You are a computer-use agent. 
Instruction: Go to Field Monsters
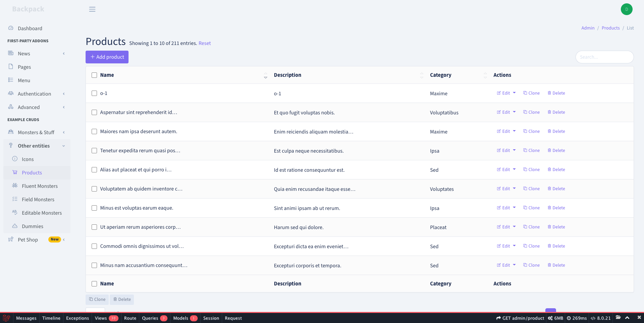37,200
